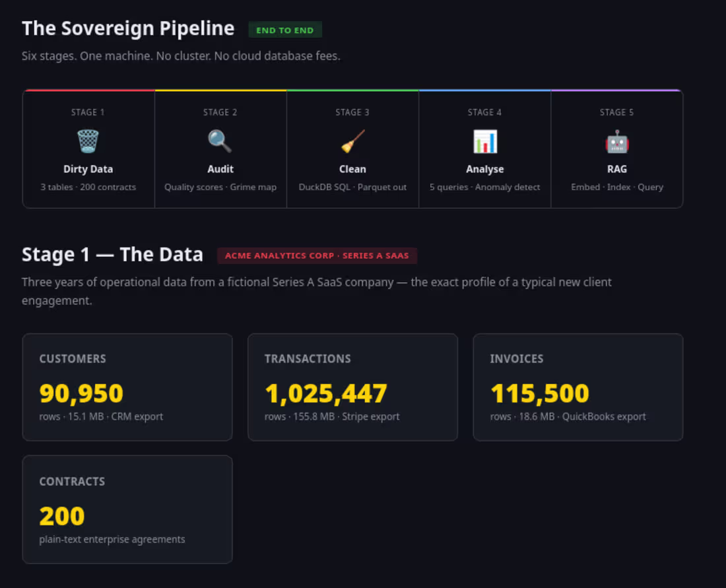Click the 'DuckDB SQL · Parquet out' caption

tap(353, 187)
